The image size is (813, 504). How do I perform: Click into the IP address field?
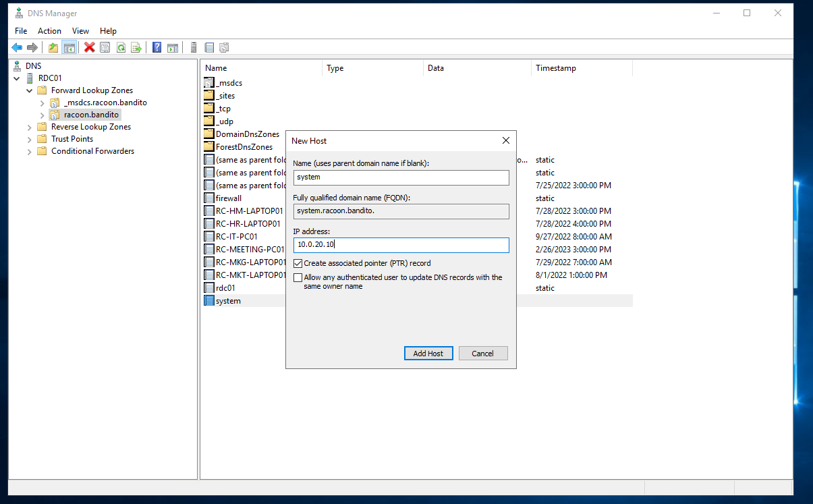(x=401, y=245)
